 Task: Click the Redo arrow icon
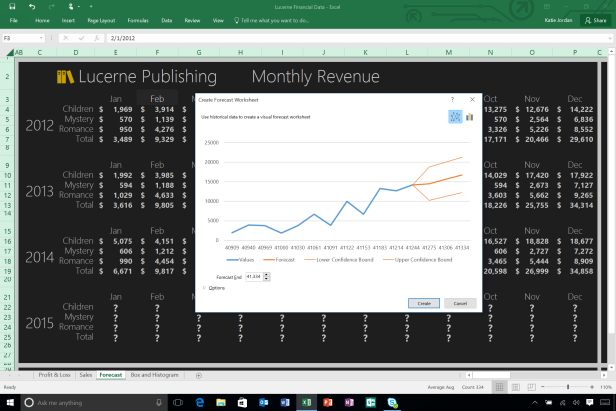click(51, 6)
